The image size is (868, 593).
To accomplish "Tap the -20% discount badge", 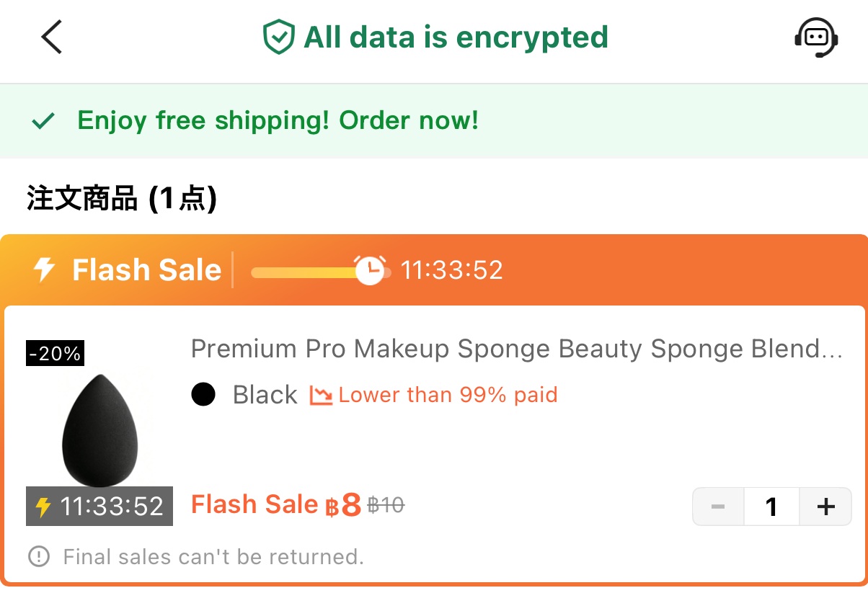I will 55,354.
